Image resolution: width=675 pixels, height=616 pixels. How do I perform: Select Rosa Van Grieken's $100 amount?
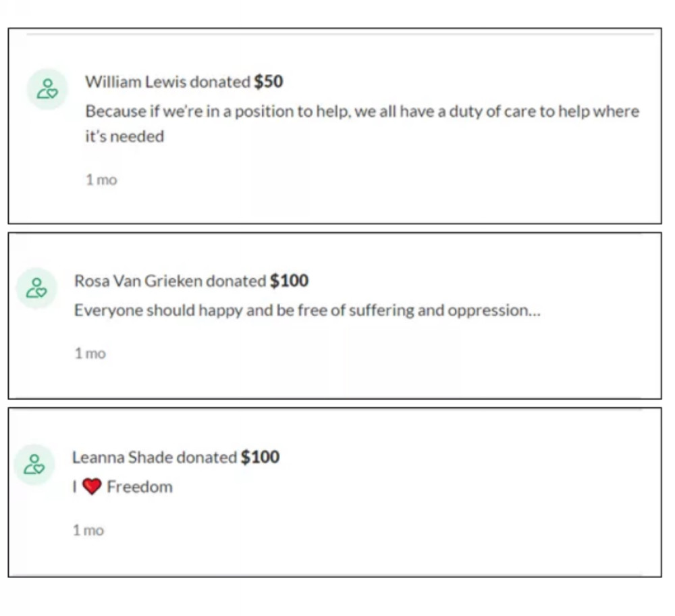290,281
